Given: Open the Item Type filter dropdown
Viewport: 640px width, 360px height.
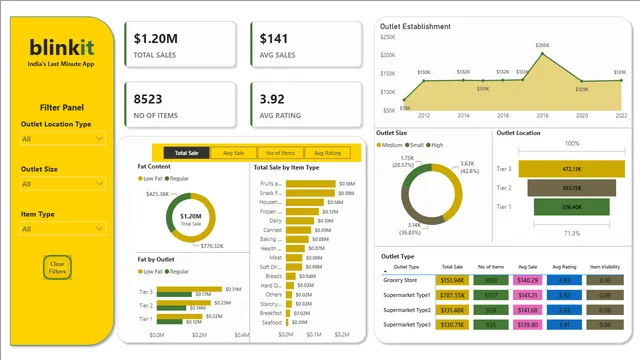Looking at the screenshot, I should (62, 229).
